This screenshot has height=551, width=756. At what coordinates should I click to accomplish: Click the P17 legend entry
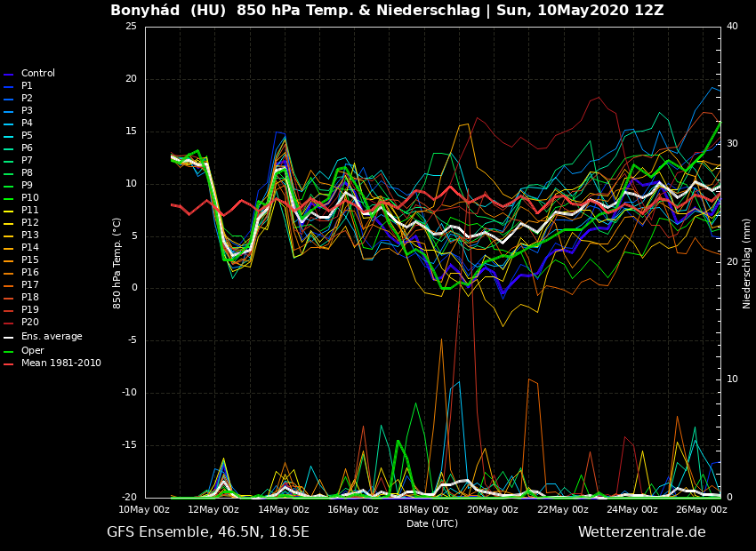(29, 285)
